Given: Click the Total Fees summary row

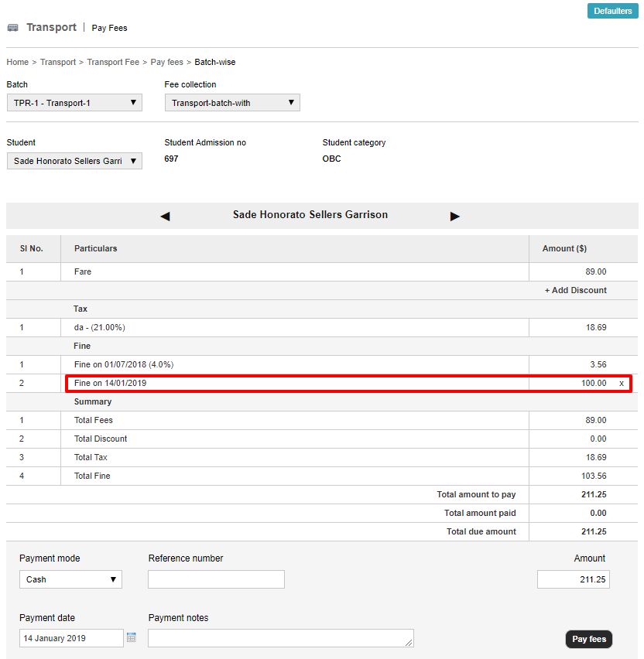Looking at the screenshot, I should (322, 420).
